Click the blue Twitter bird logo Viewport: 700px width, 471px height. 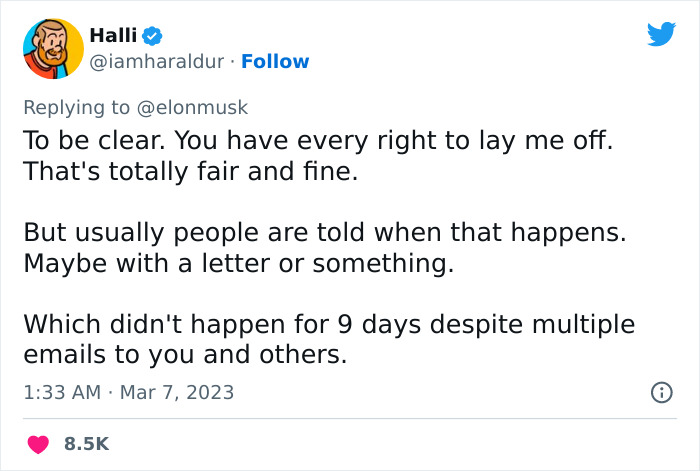click(661, 35)
